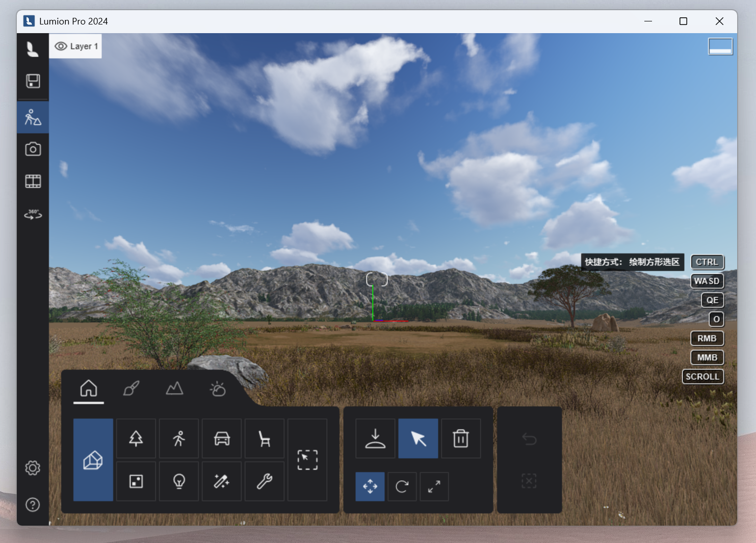Activate the Place object tool
Viewport: 756px width, 543px height.
[375, 438]
